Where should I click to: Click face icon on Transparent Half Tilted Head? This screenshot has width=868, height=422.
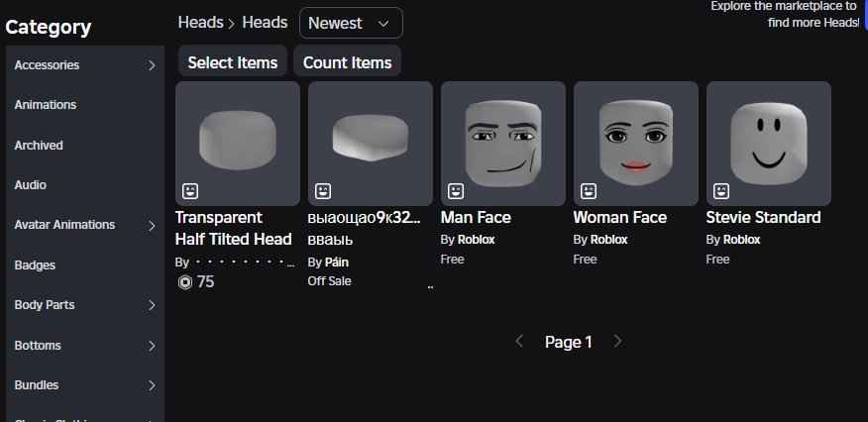point(190,190)
